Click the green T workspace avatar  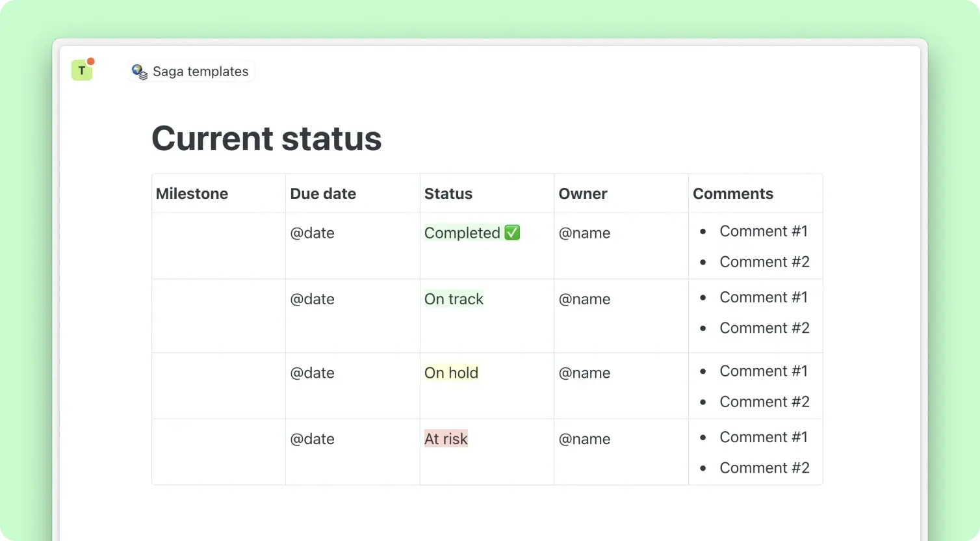click(x=82, y=70)
